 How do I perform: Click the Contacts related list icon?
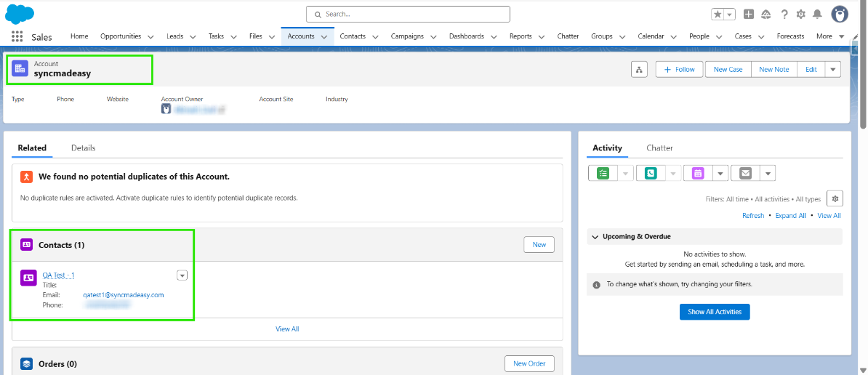(27, 244)
